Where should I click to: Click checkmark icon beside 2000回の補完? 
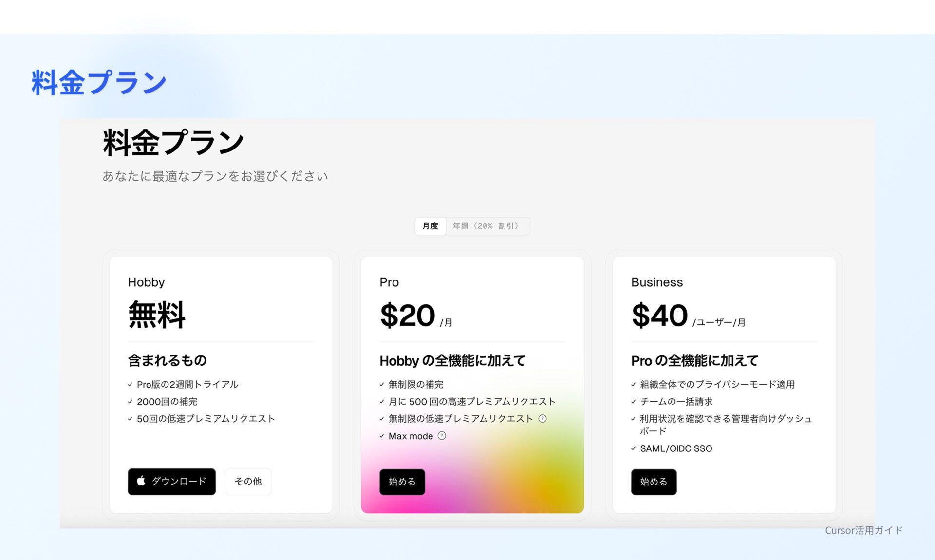(130, 402)
